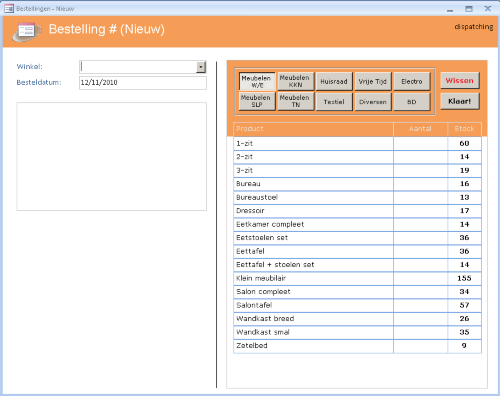Toggle the Huisraad category button

click(x=334, y=81)
